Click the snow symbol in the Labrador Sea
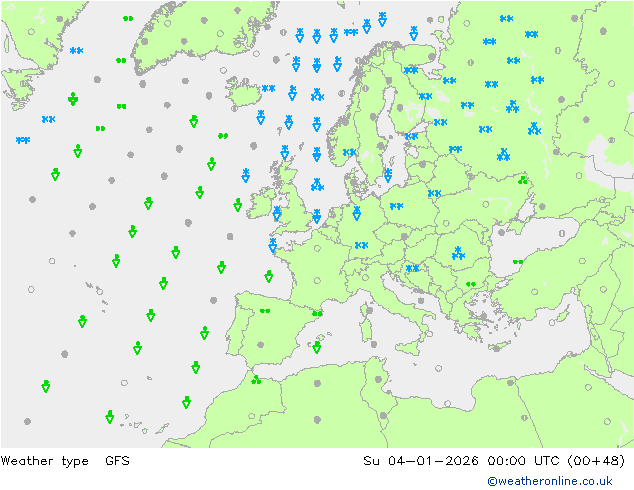Viewport: 634px width, 490px height. (x=76, y=51)
